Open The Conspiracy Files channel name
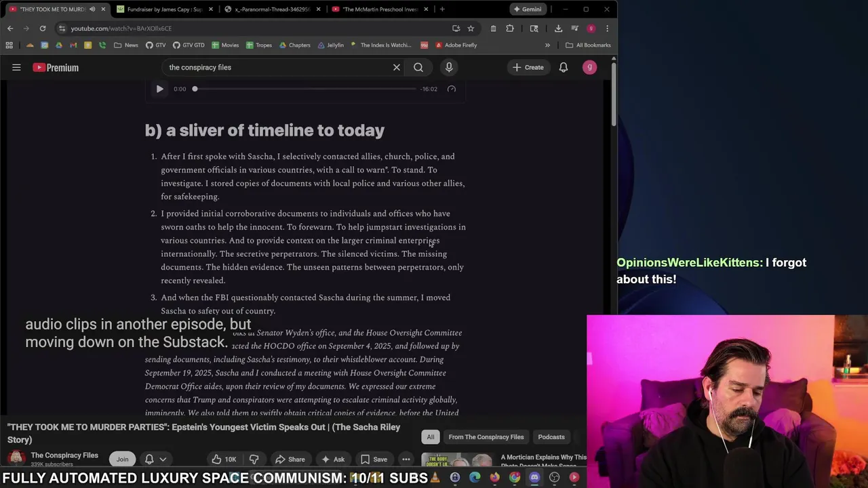Viewport: 868px width, 488px height. [x=64, y=455]
